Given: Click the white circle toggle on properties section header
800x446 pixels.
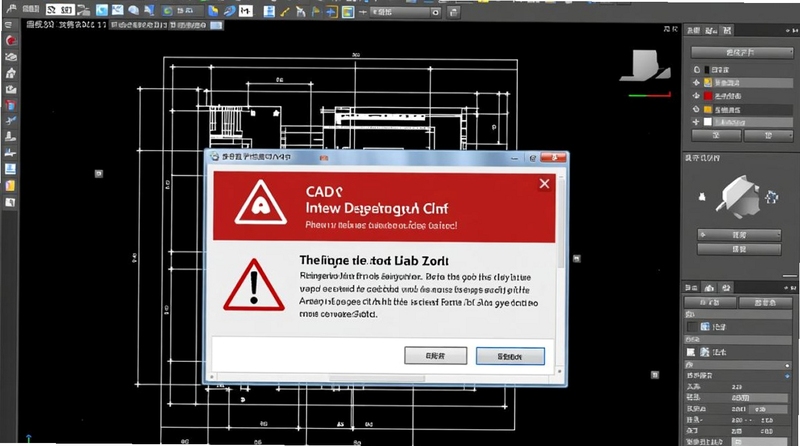Looking at the screenshot, I should pyautogui.click(x=788, y=365).
